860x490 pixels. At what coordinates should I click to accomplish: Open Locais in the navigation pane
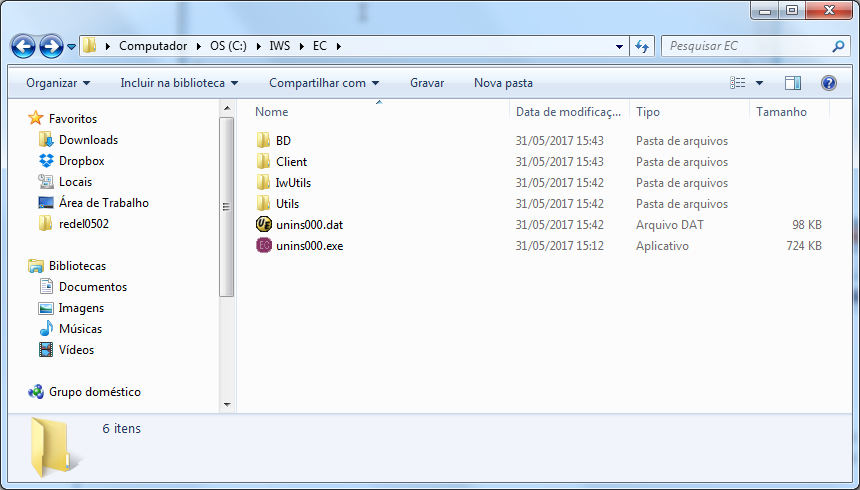click(75, 182)
